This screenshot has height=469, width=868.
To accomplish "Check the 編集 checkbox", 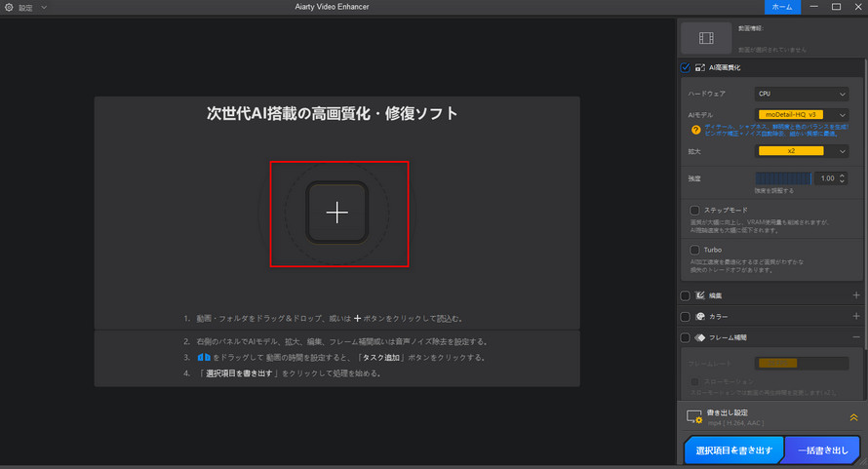I will [x=686, y=295].
